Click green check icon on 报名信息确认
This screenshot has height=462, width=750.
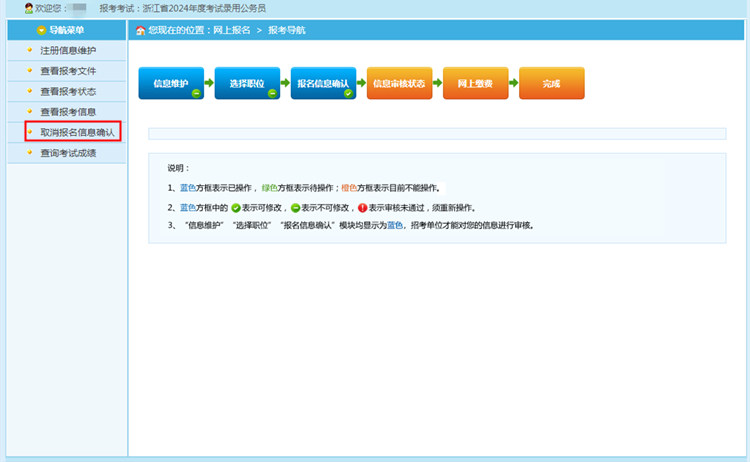348,93
